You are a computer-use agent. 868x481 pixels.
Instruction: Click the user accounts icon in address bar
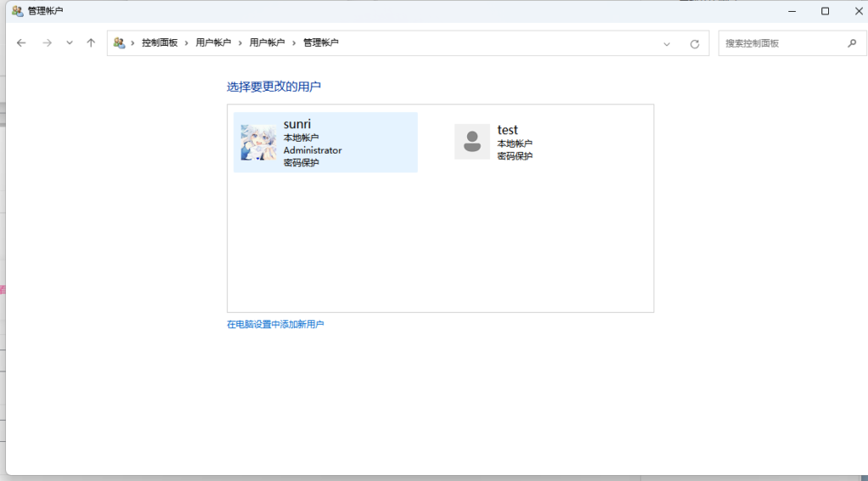119,42
